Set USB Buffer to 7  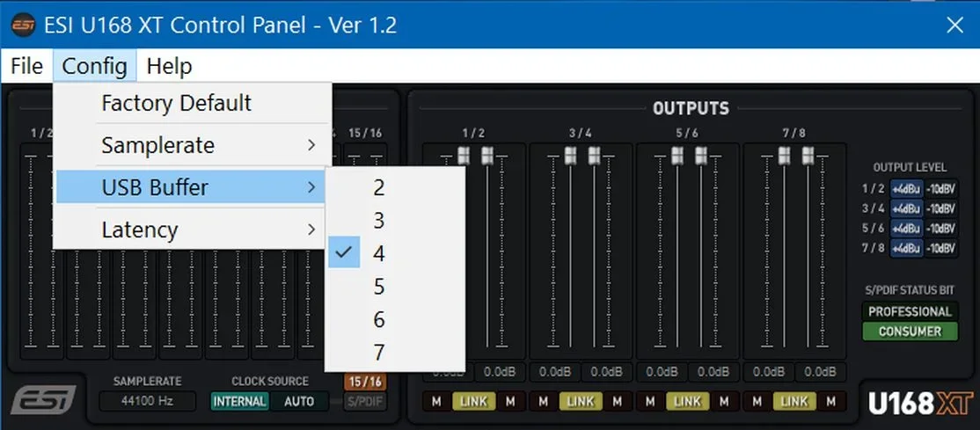pos(396,353)
